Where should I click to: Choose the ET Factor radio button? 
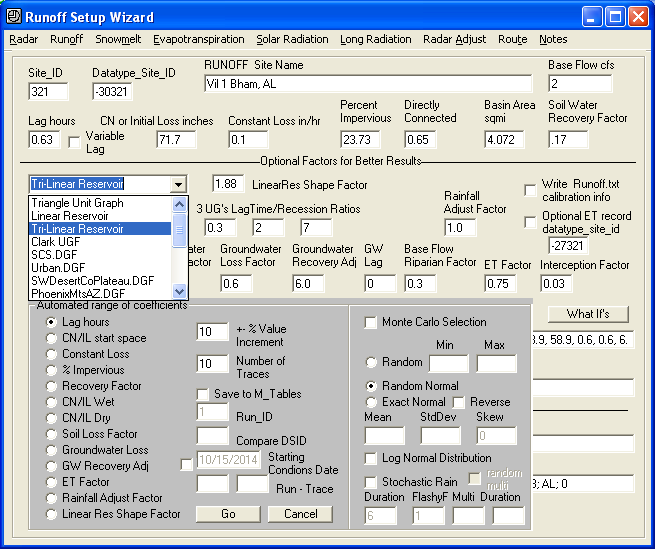pos(52,482)
